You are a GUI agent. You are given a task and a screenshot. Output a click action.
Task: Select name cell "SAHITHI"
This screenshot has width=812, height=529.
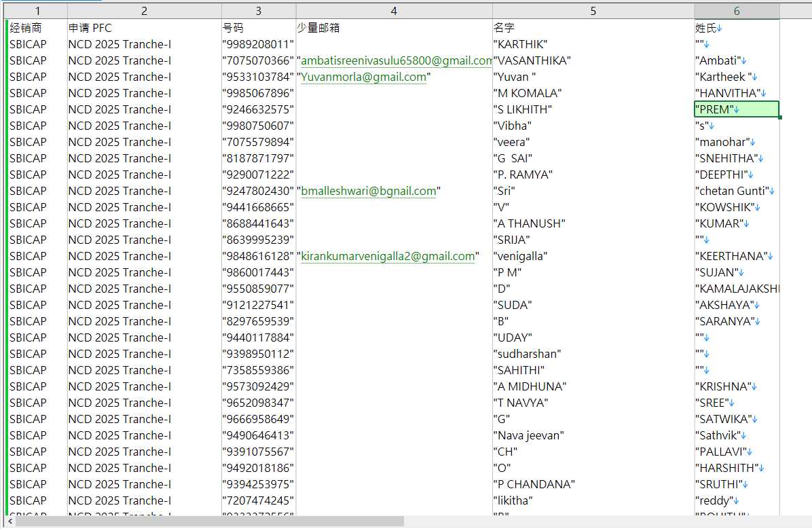[593, 370]
